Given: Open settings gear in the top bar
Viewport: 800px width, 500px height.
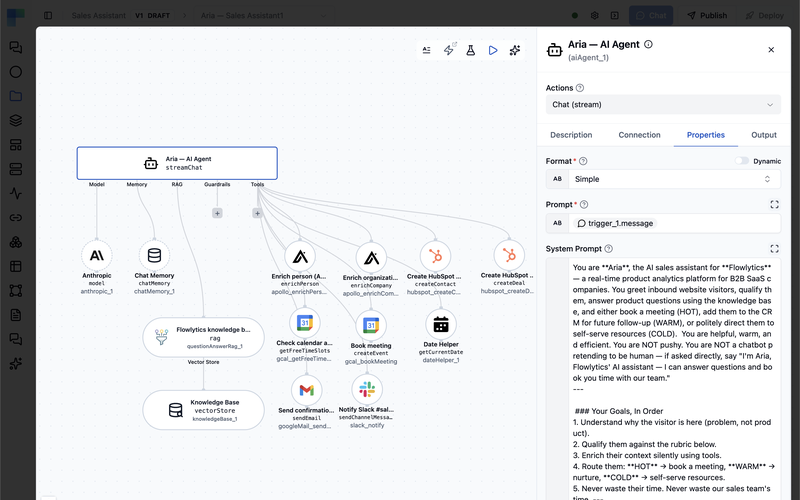Looking at the screenshot, I should 594,16.
